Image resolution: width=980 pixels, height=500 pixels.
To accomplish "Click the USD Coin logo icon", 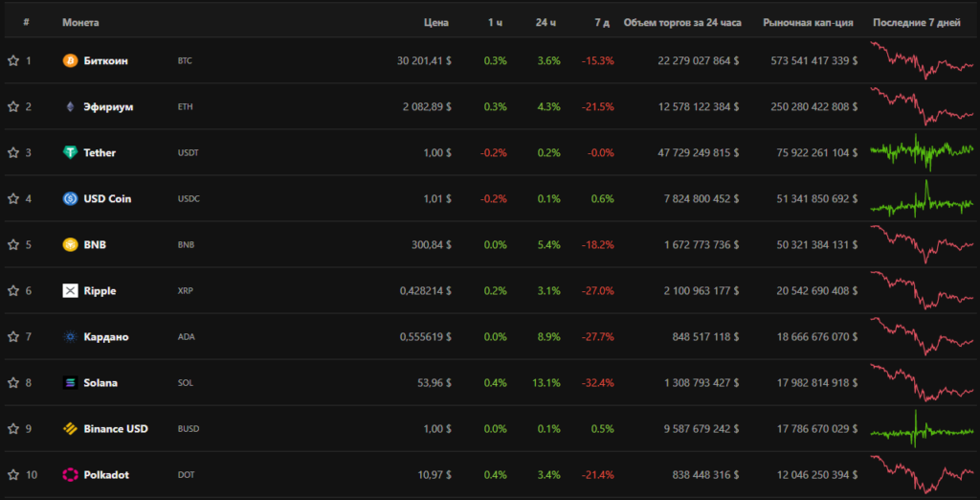I will [70, 199].
